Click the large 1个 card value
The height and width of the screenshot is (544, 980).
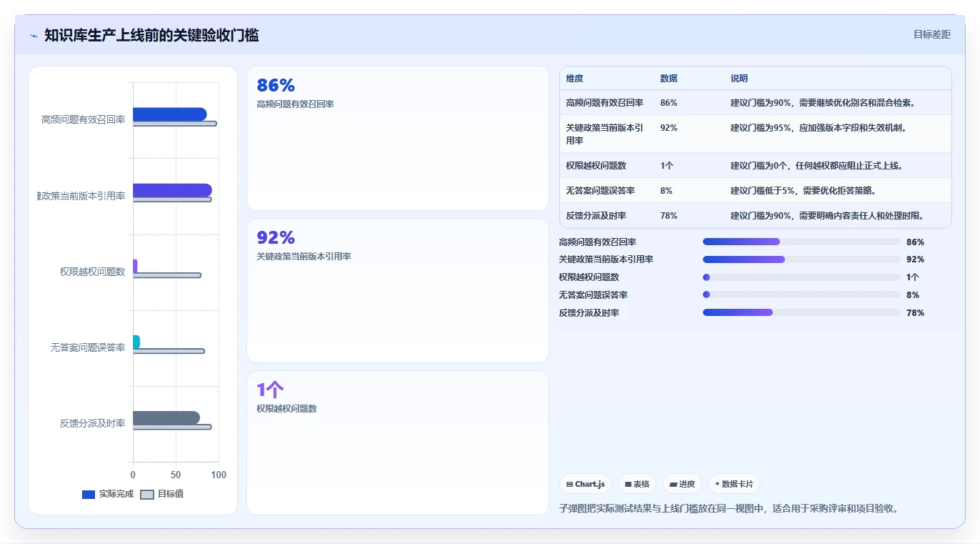click(x=271, y=390)
